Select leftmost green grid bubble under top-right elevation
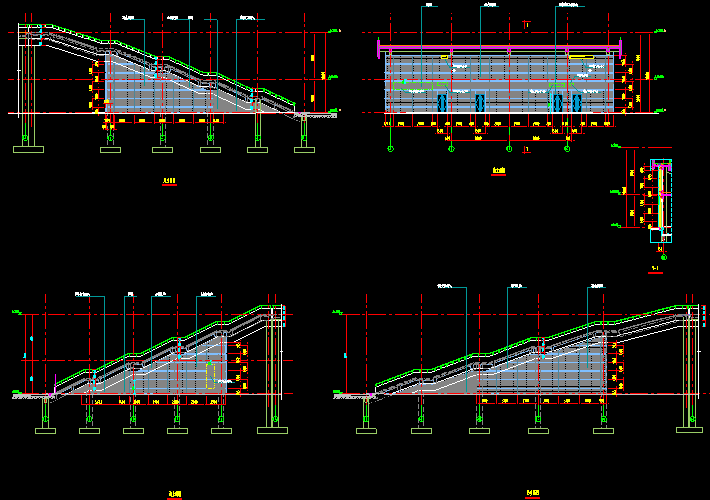The width and height of the screenshot is (710, 500). (x=389, y=148)
